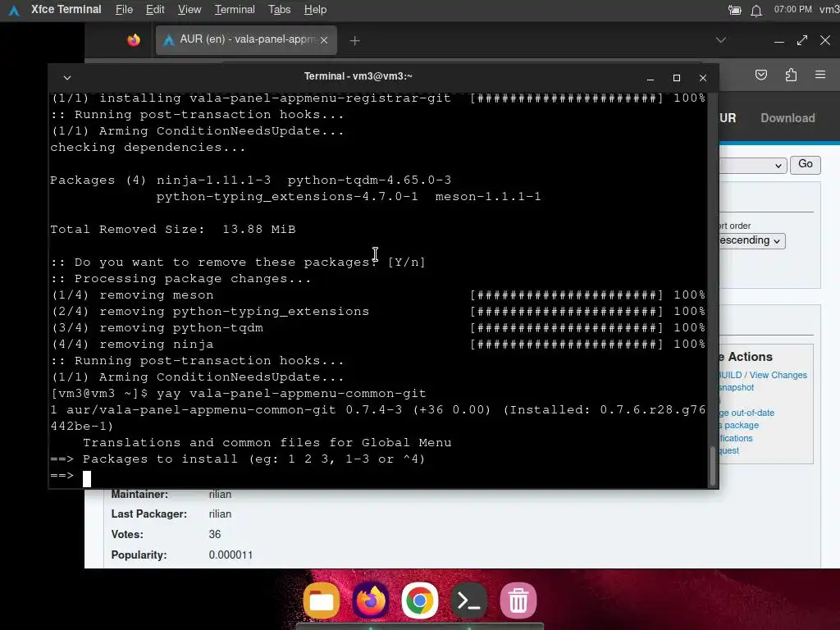Open the Help menu
Screen dimensions: 840x630
coord(315,10)
